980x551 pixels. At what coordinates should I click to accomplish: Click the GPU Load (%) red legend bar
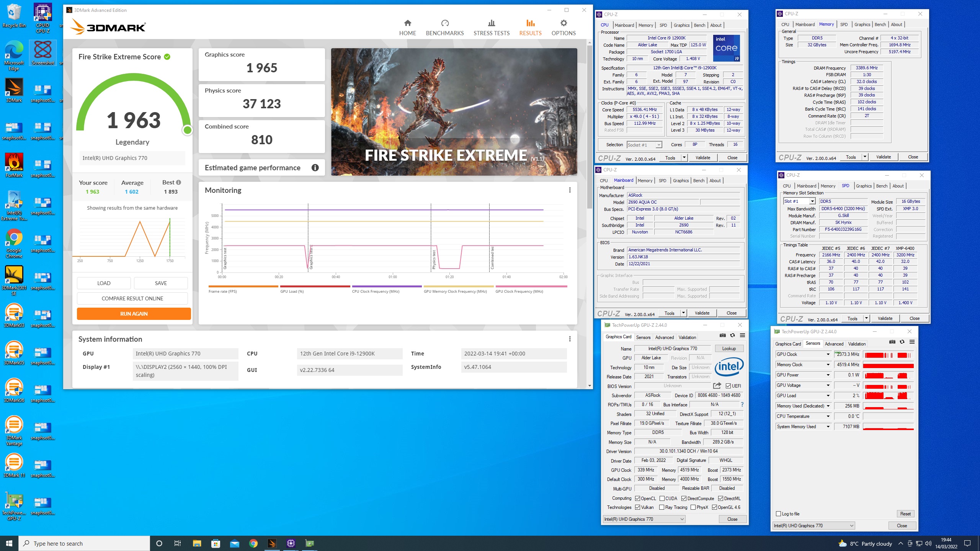point(315,286)
